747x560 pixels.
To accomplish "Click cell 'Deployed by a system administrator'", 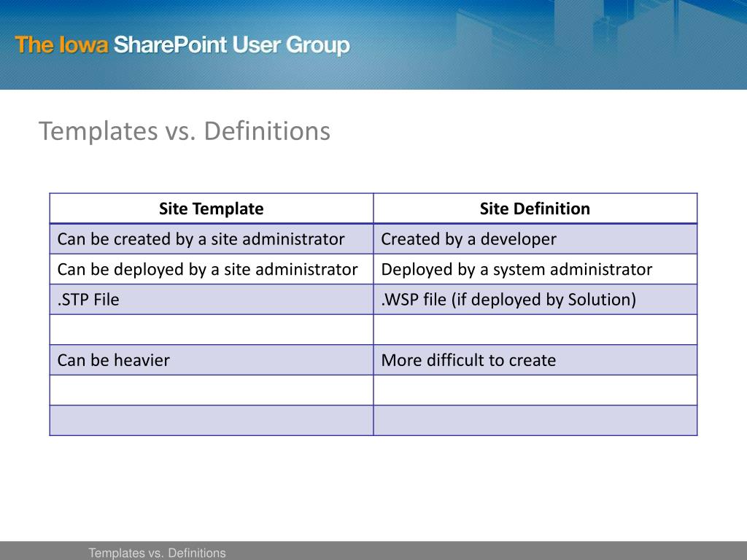I will point(535,270).
